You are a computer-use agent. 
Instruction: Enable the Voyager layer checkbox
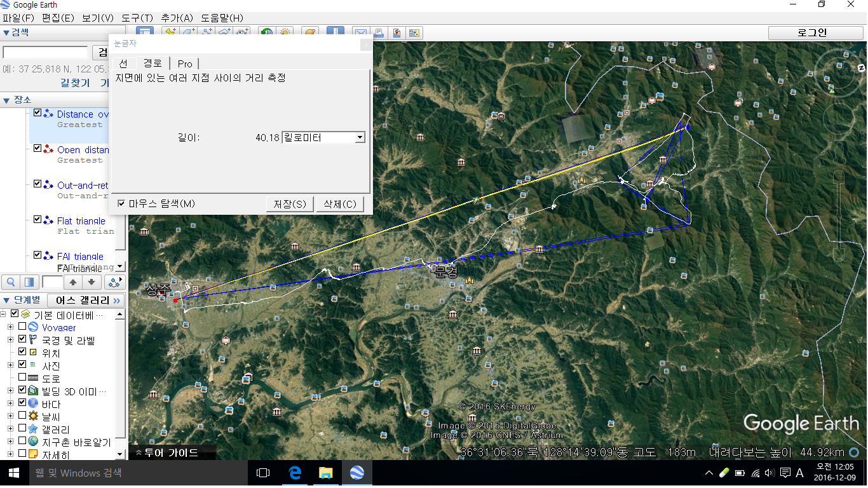22,327
